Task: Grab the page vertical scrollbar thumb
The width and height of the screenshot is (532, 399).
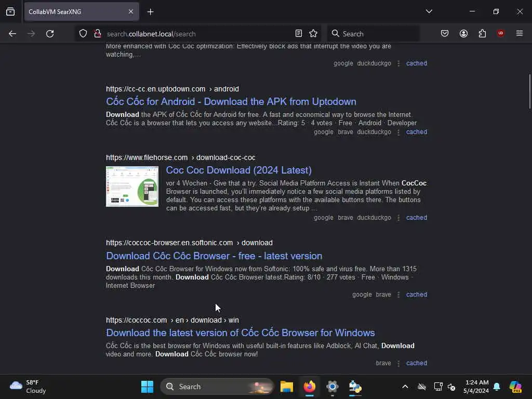Action: tap(529, 91)
